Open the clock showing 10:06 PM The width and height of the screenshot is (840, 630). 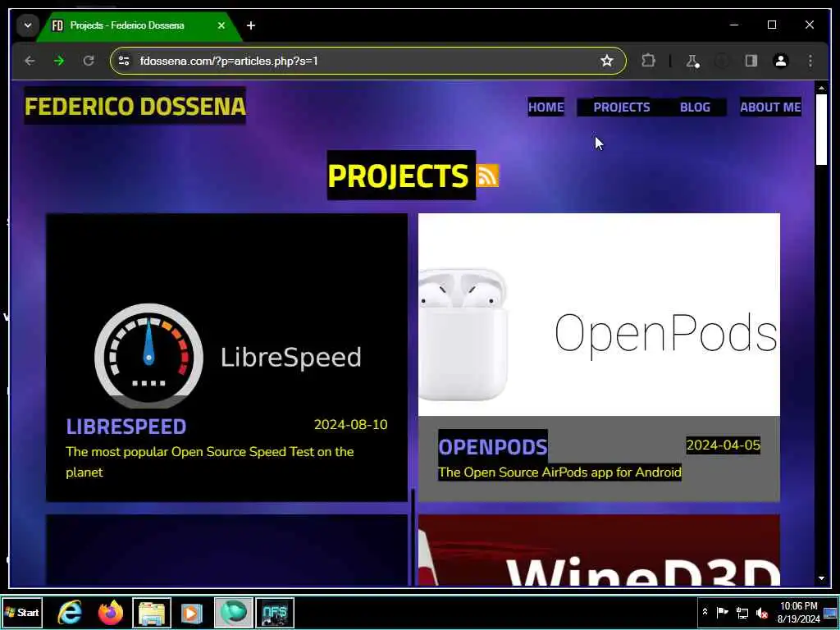tap(799, 612)
